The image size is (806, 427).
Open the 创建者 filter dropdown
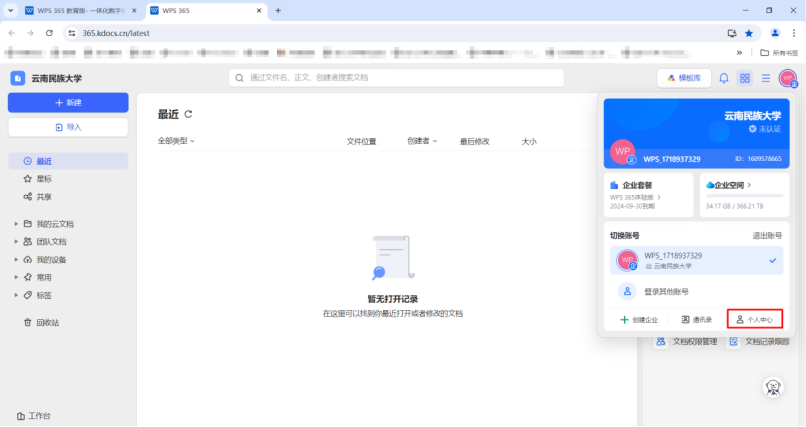[422, 141]
